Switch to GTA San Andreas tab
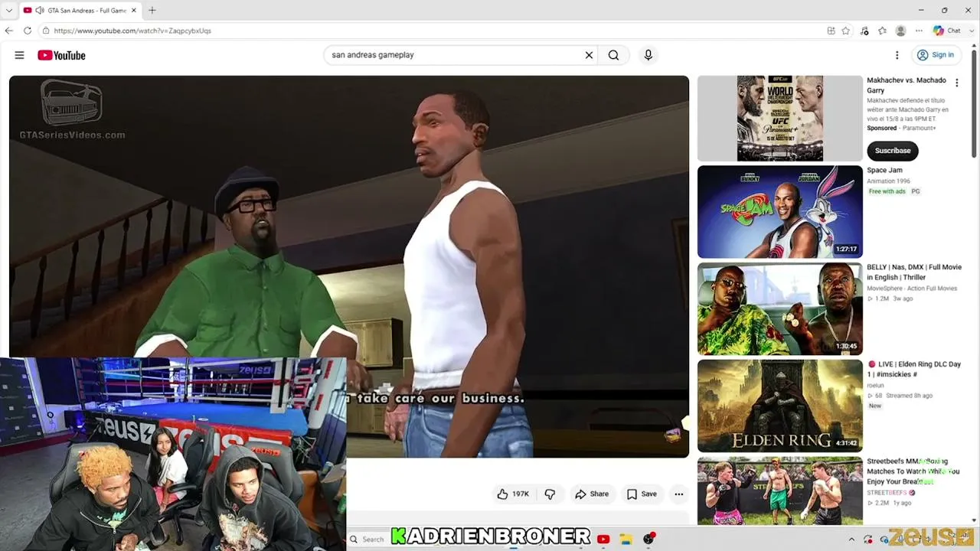 click(80, 11)
